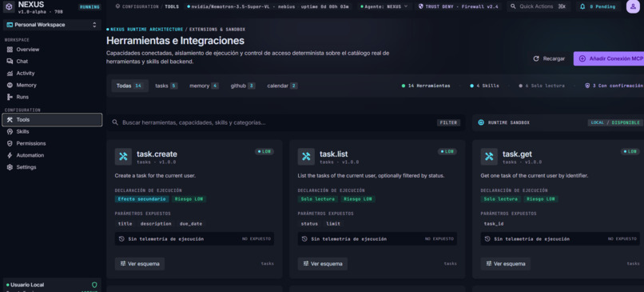Screen dimensions: 644x292
Task: Click Ver esquema on task.get card
Action: [x=506, y=264]
